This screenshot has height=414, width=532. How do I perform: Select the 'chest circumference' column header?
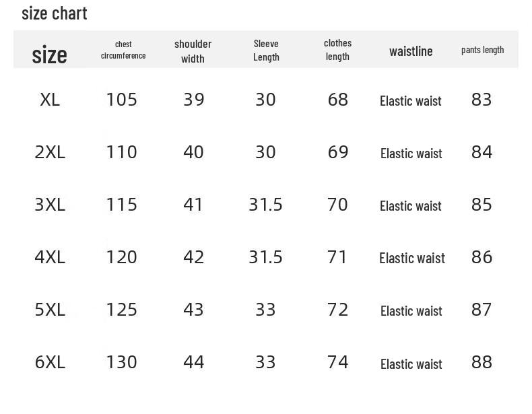pyautogui.click(x=123, y=50)
